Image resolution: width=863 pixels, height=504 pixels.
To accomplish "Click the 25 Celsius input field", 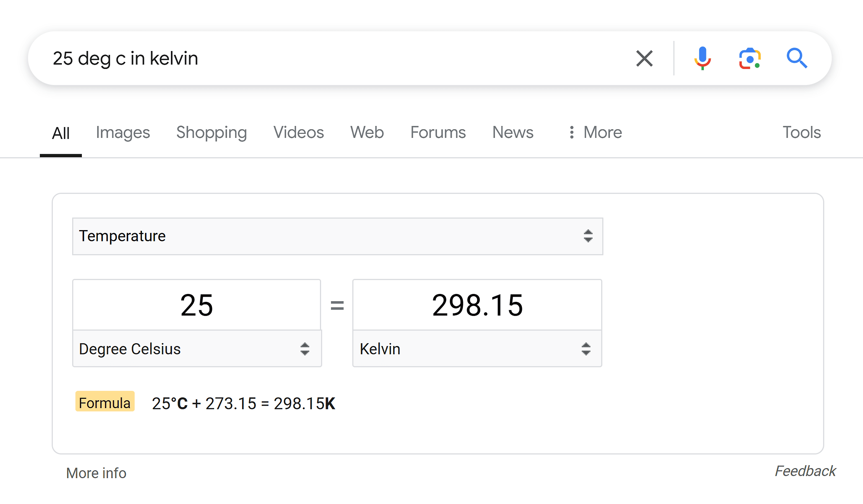I will pos(197,304).
